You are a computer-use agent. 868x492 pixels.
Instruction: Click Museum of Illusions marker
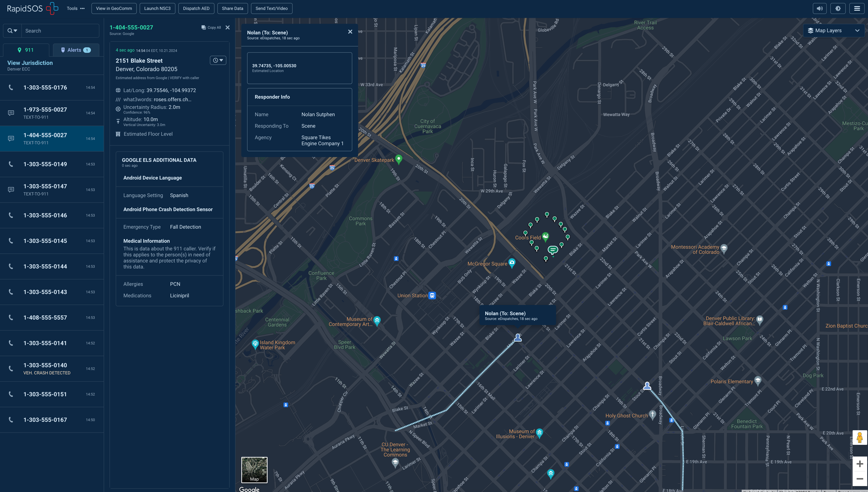tap(539, 433)
